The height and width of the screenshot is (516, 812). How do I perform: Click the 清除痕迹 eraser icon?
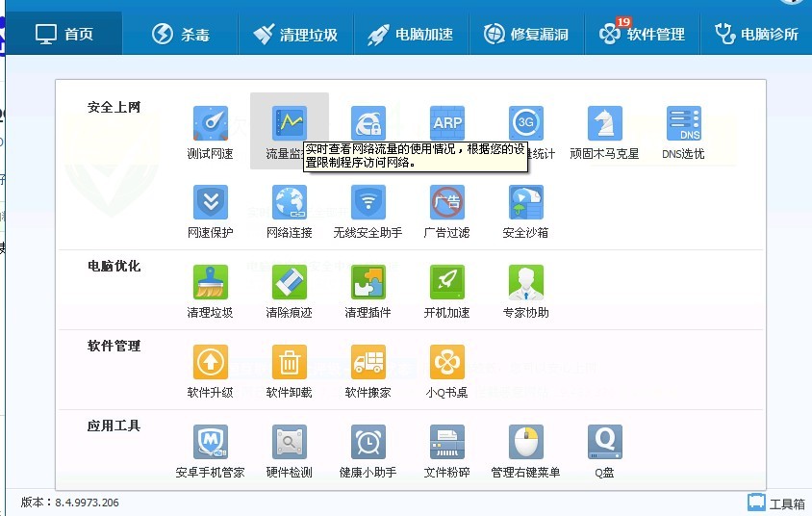tap(289, 282)
